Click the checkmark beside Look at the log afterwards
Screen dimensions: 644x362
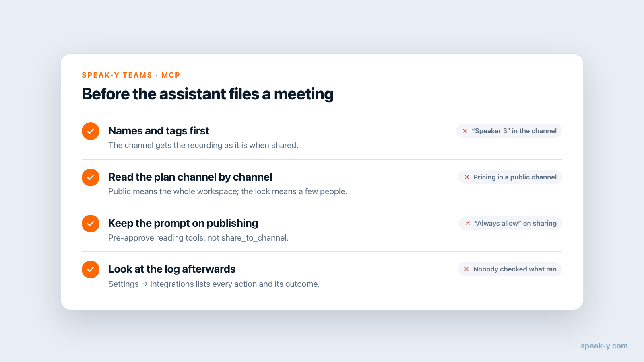91,269
